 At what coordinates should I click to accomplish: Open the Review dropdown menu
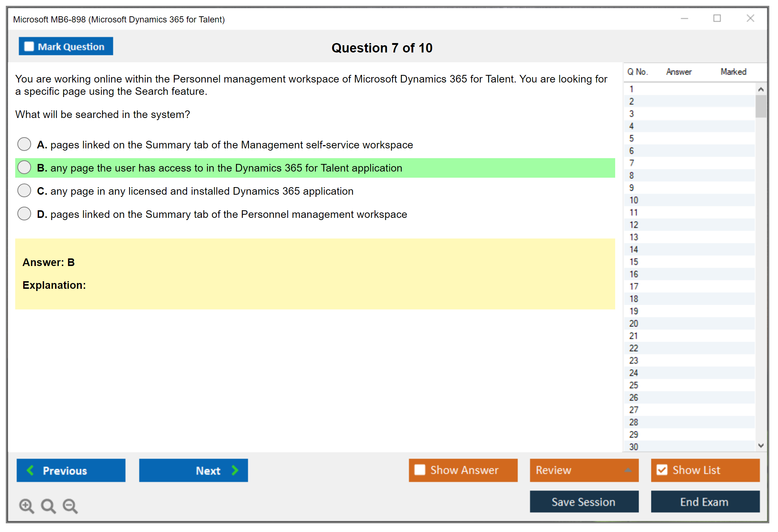click(584, 470)
